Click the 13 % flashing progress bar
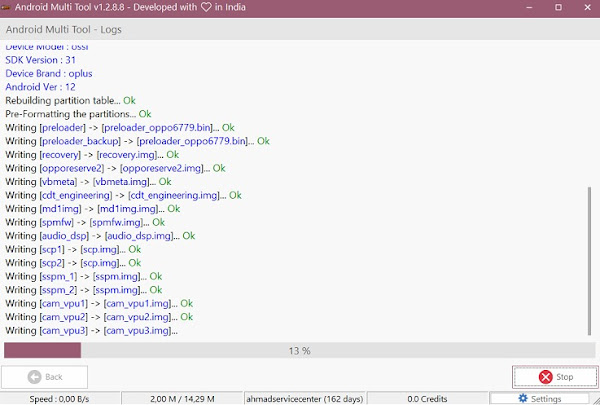 [299, 351]
